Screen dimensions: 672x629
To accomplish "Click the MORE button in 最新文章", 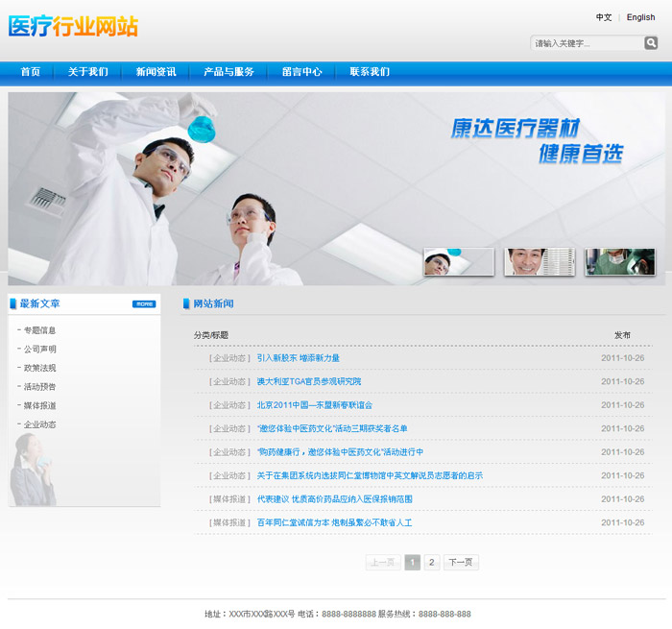I will pyautogui.click(x=144, y=304).
